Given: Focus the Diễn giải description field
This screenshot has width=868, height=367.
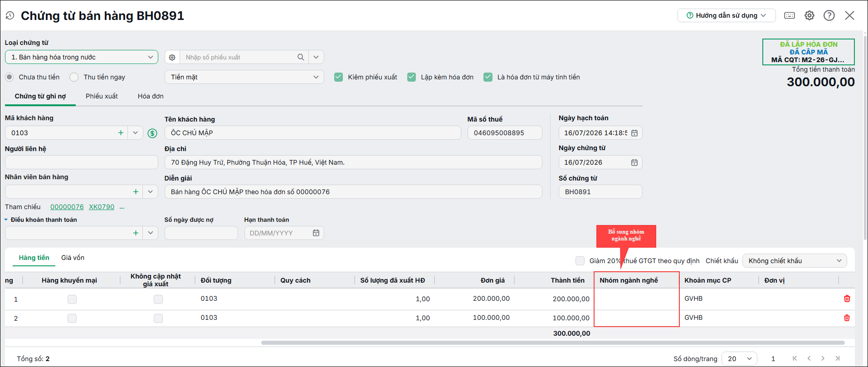Looking at the screenshot, I should click(x=353, y=192).
